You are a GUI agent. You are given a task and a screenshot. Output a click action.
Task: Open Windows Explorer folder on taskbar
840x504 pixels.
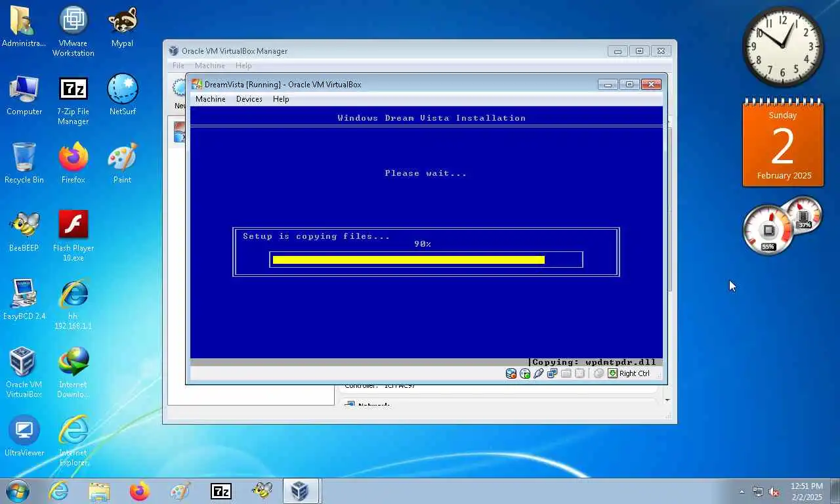99,491
